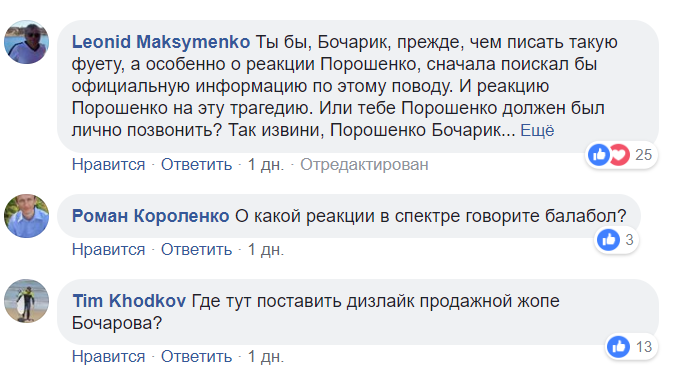This screenshot has width=686, height=380.
Task: Open Leonid Maksymenko's profile picture
Action: pyautogui.click(x=26, y=42)
